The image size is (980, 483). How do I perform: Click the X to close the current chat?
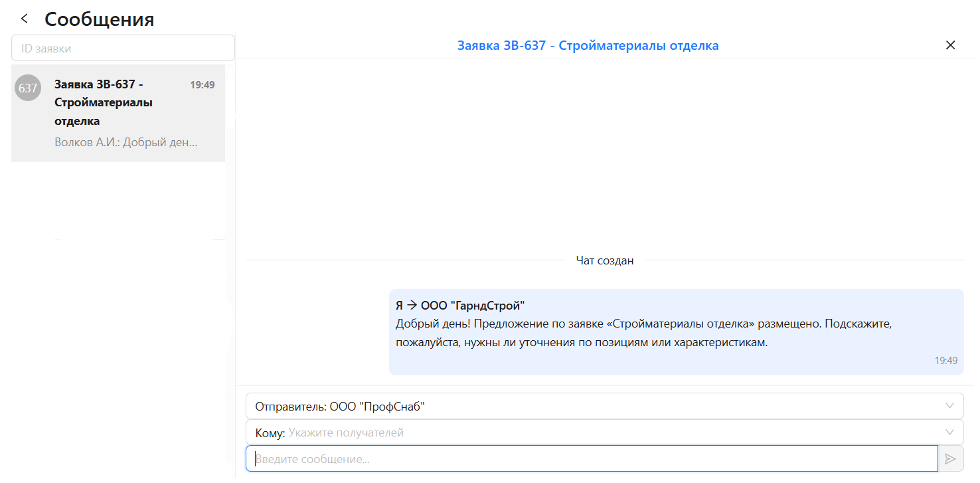pyautogui.click(x=950, y=45)
